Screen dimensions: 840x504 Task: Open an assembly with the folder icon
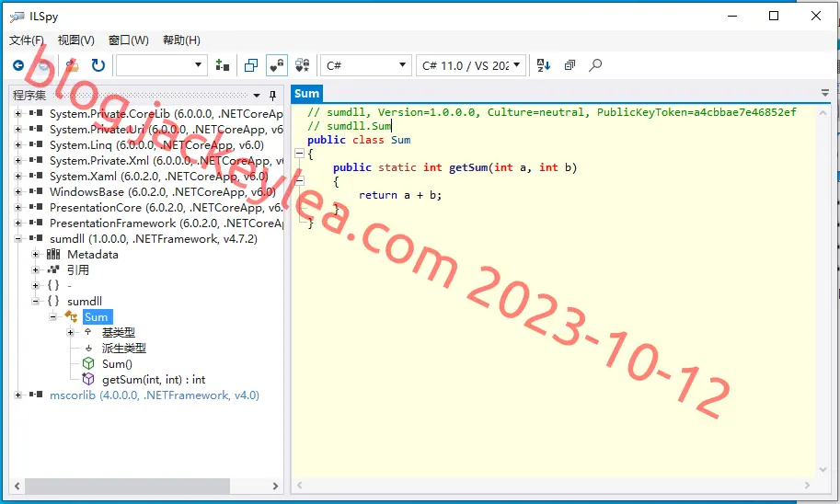pos(72,65)
